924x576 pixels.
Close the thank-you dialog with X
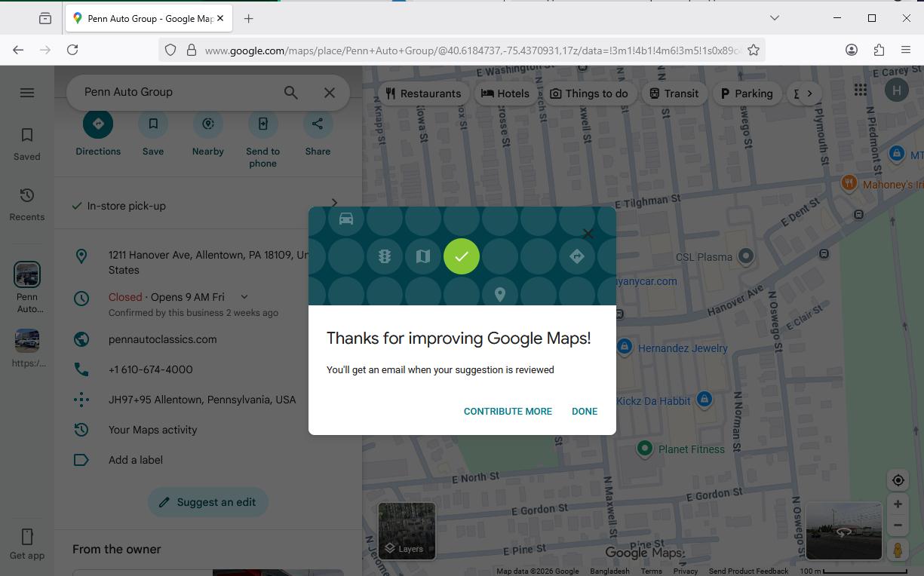588,234
